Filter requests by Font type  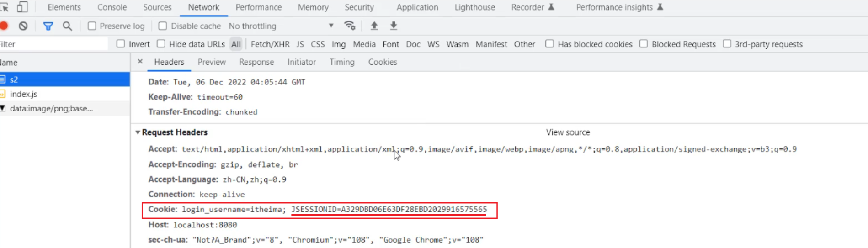pyautogui.click(x=391, y=44)
